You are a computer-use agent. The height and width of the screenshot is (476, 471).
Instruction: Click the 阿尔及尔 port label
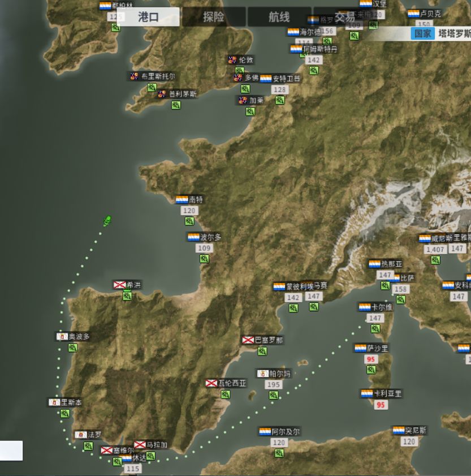tap(280, 431)
